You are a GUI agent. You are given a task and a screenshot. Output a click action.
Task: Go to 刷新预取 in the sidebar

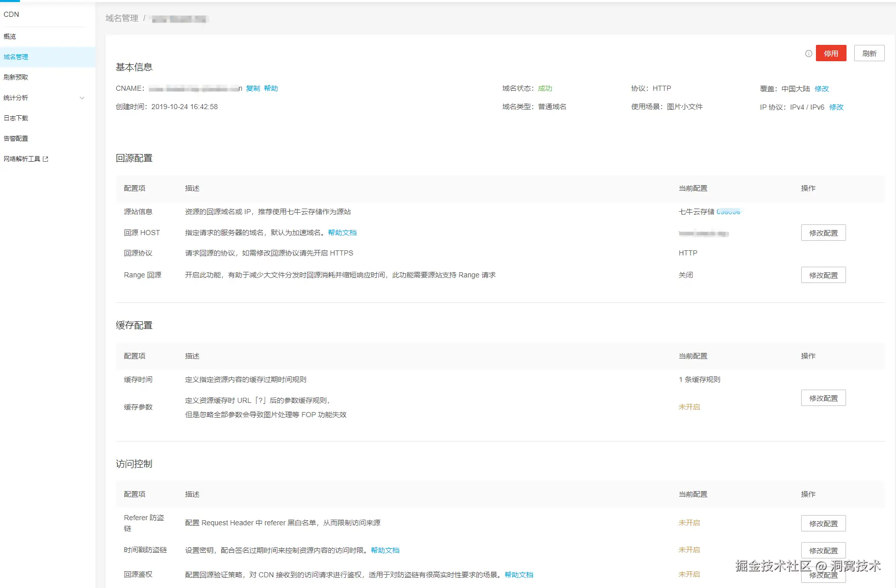click(x=16, y=78)
